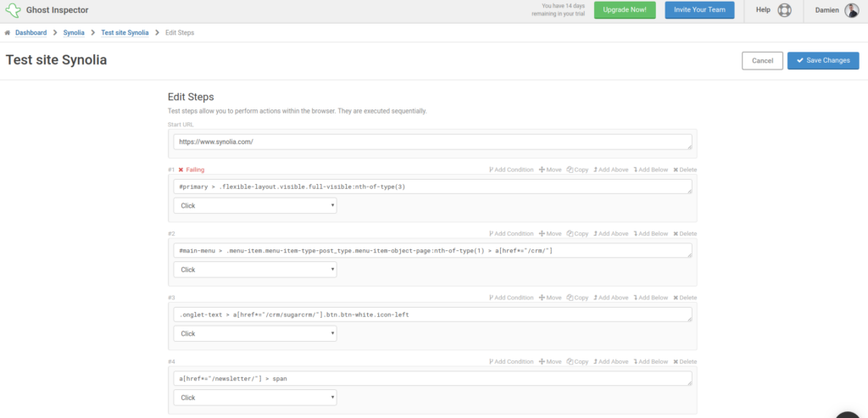Click the Test site Synolia page title
The width and height of the screenshot is (868, 418).
[x=56, y=60]
